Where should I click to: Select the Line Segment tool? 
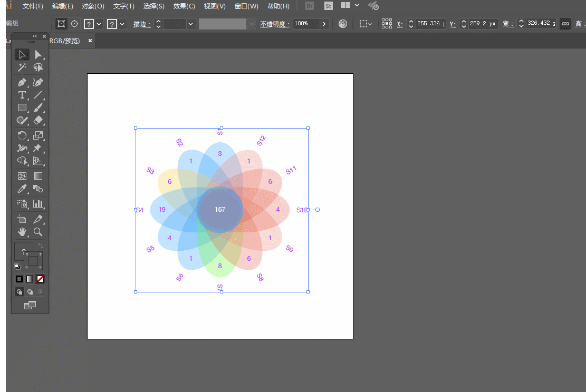(x=38, y=95)
